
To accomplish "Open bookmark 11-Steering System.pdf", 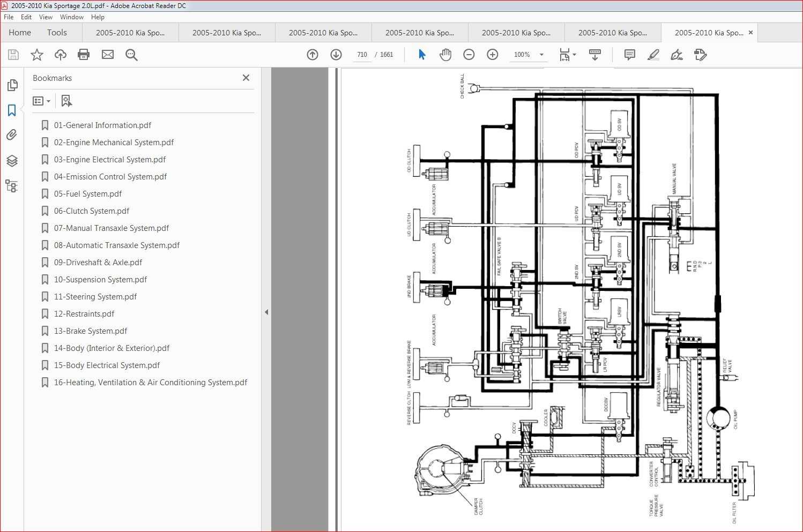I will coord(95,297).
